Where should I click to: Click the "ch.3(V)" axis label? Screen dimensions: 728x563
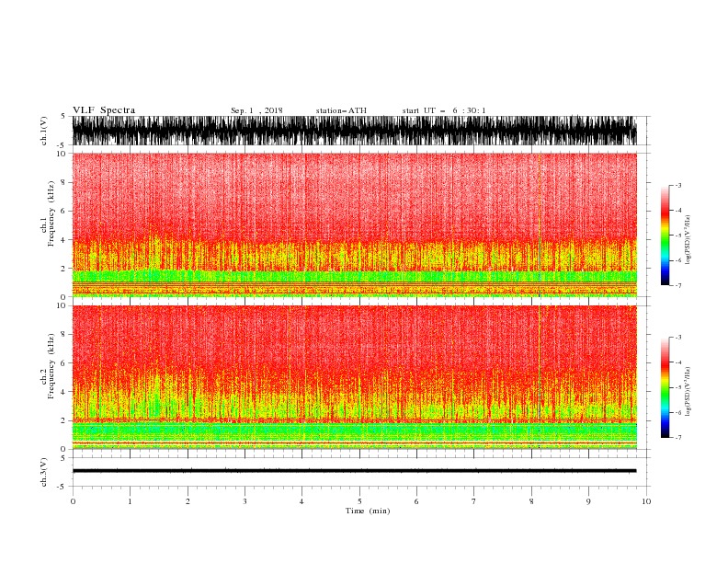click(x=44, y=472)
